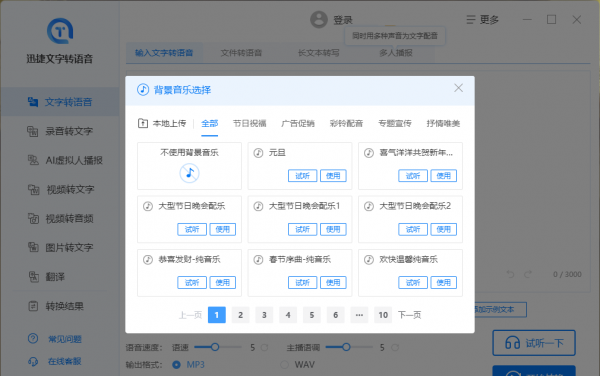The height and width of the screenshot is (376, 600).
Task: Click music note icon beside 元旦
Action: pyautogui.click(x=258, y=153)
